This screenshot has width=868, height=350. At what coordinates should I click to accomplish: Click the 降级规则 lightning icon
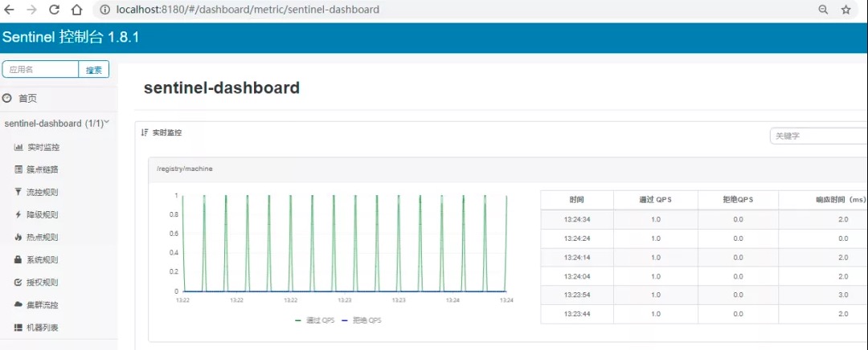[18, 214]
